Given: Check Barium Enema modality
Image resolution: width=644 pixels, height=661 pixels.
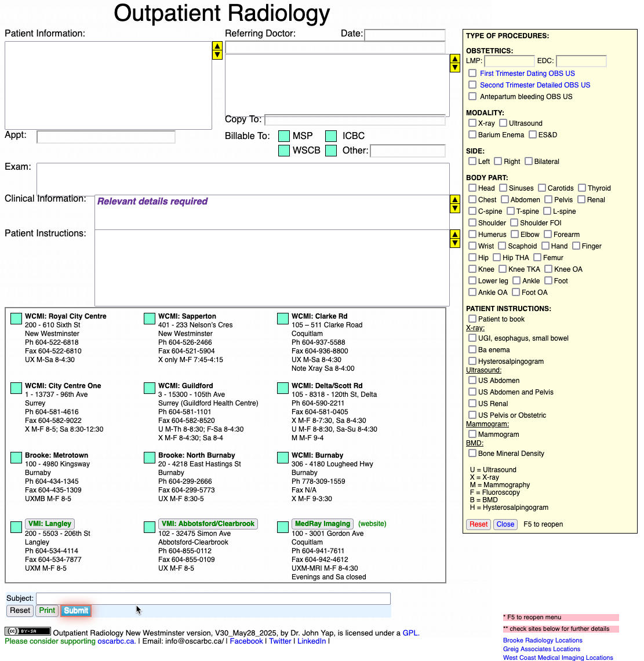Looking at the screenshot, I should pos(472,134).
